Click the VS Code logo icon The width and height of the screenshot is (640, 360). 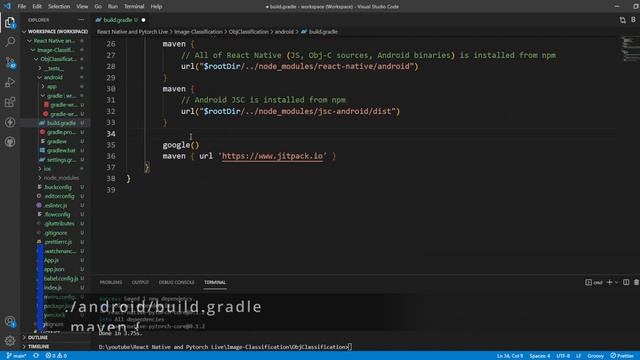[x=7, y=6]
